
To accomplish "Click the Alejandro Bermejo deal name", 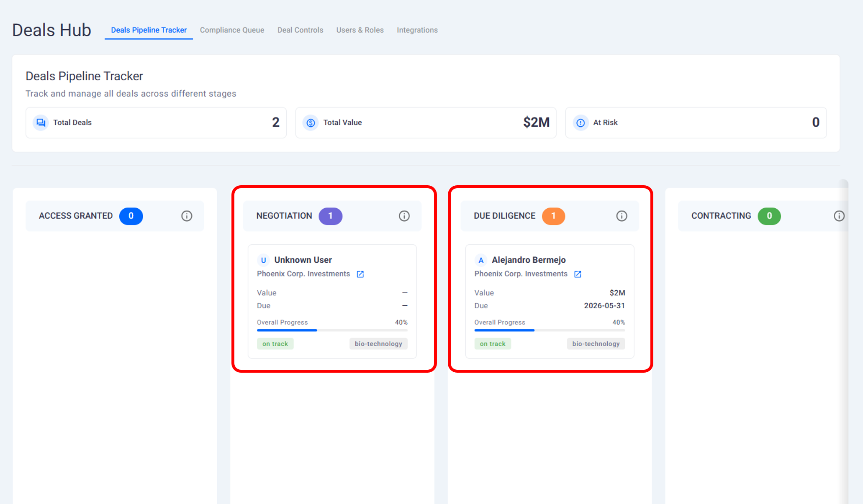I will tap(529, 260).
